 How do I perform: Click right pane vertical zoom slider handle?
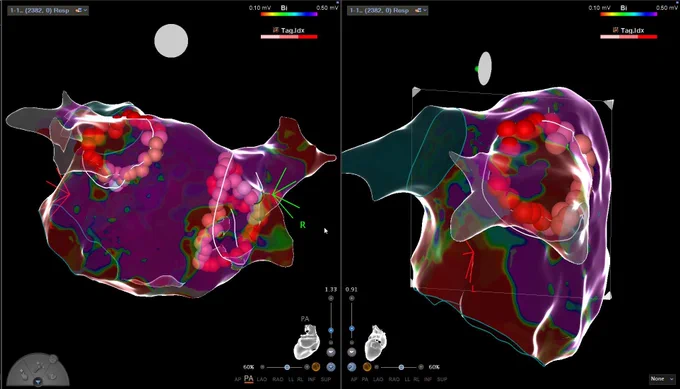tap(352, 328)
